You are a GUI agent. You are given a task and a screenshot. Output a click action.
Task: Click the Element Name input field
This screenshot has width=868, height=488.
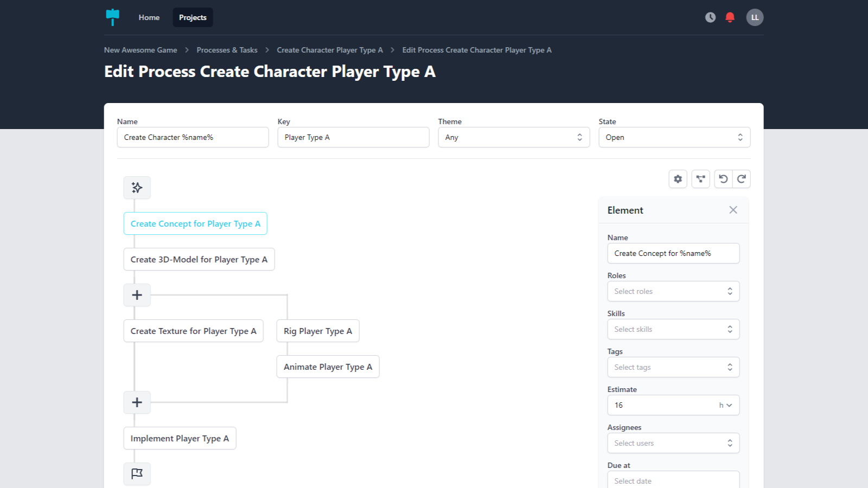[x=673, y=253]
